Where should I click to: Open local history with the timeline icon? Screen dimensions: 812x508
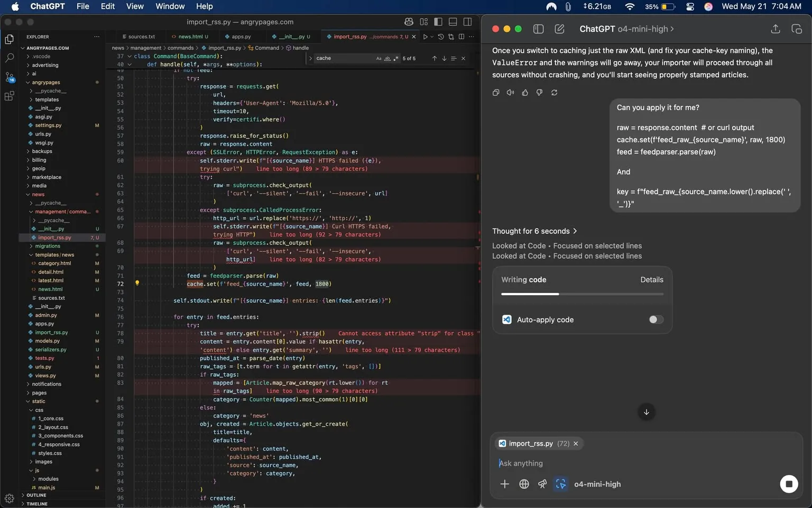point(441,37)
